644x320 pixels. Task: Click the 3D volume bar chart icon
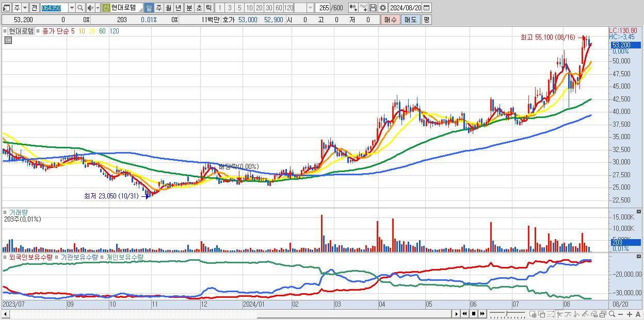coord(594,314)
